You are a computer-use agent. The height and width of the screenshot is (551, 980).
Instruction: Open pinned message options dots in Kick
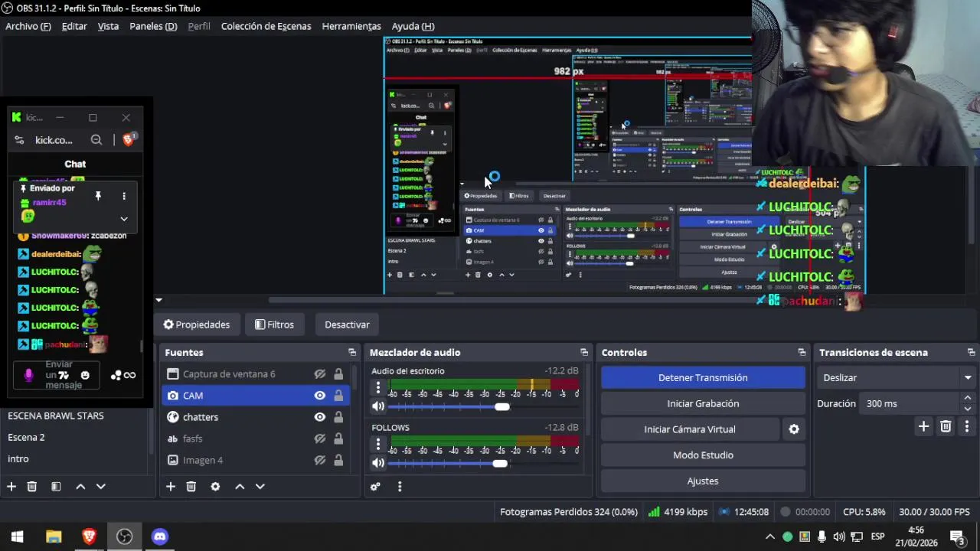coord(124,197)
